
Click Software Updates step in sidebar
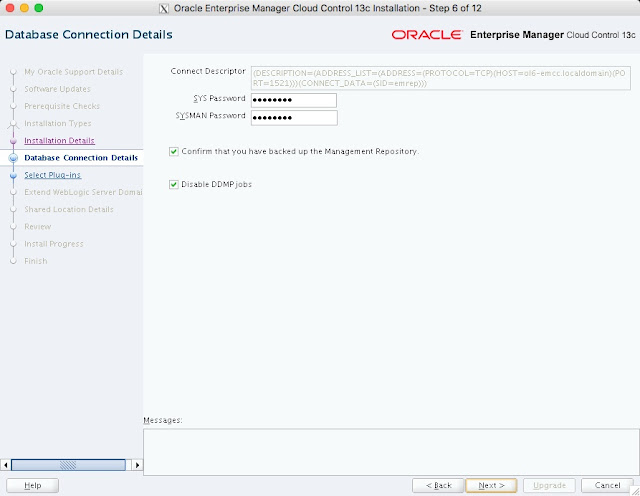pos(57,89)
